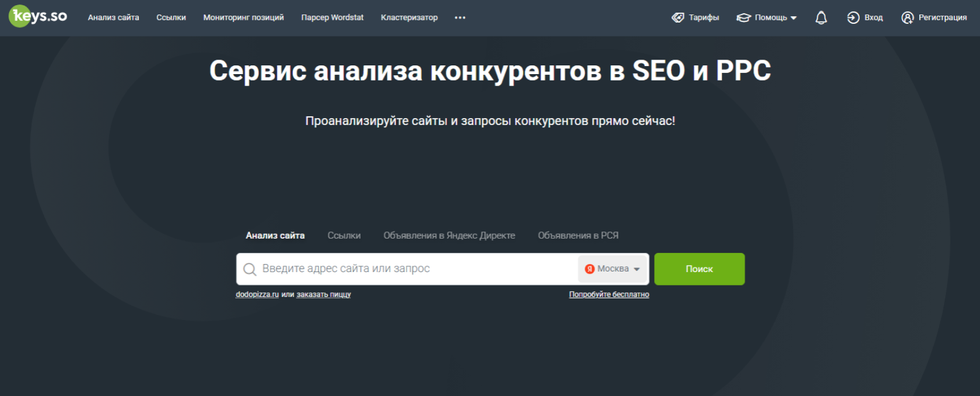The height and width of the screenshot is (396, 980).
Task: Switch to the Ссылки search tab
Action: [344, 236]
